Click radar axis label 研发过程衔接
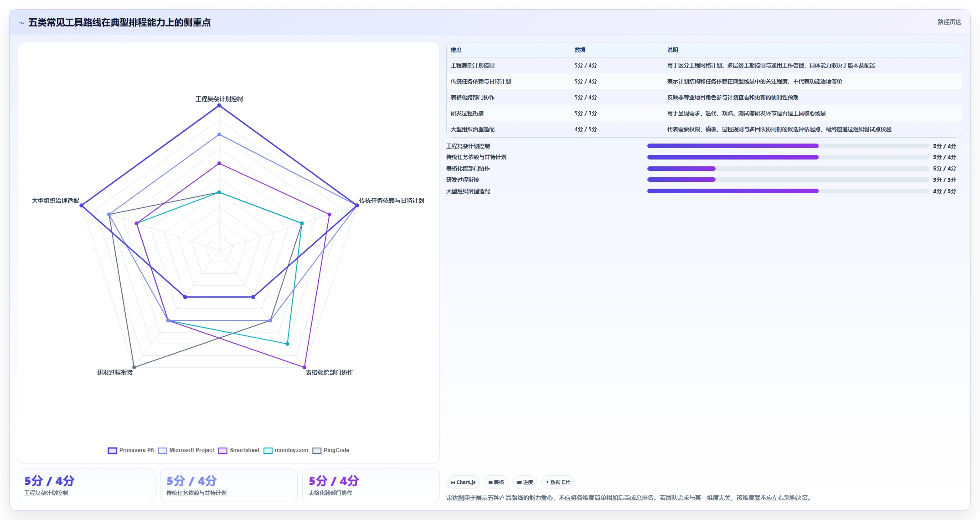 pyautogui.click(x=115, y=372)
